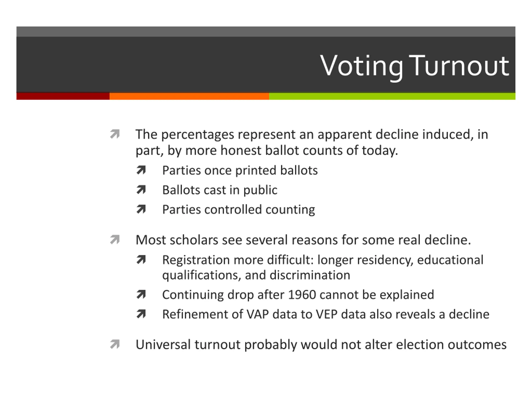Click the arrow bullet next to 'Parties once printed ballots'

point(141,170)
